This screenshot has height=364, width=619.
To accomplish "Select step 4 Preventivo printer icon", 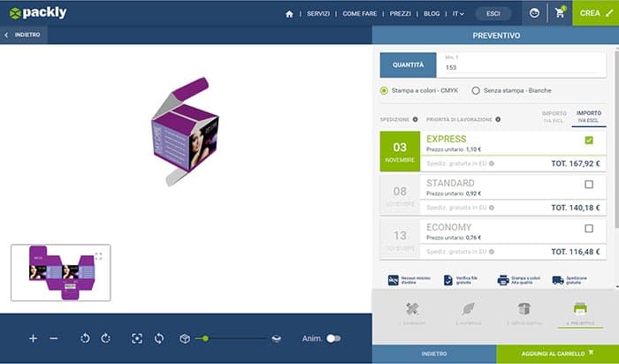I will tap(580, 308).
